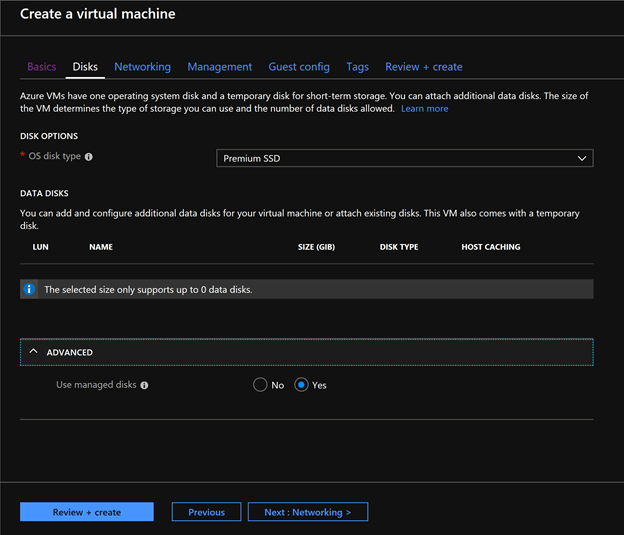Open the OS disk type info icon

89,157
